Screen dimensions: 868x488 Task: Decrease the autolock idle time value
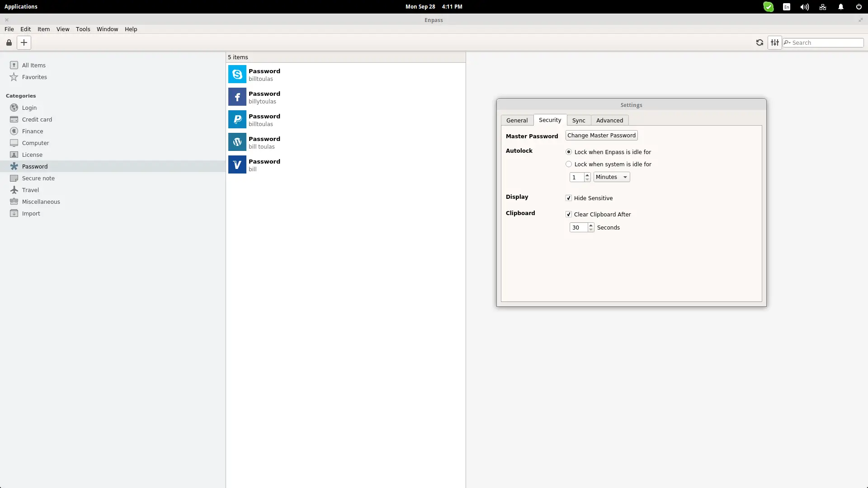[x=587, y=179]
